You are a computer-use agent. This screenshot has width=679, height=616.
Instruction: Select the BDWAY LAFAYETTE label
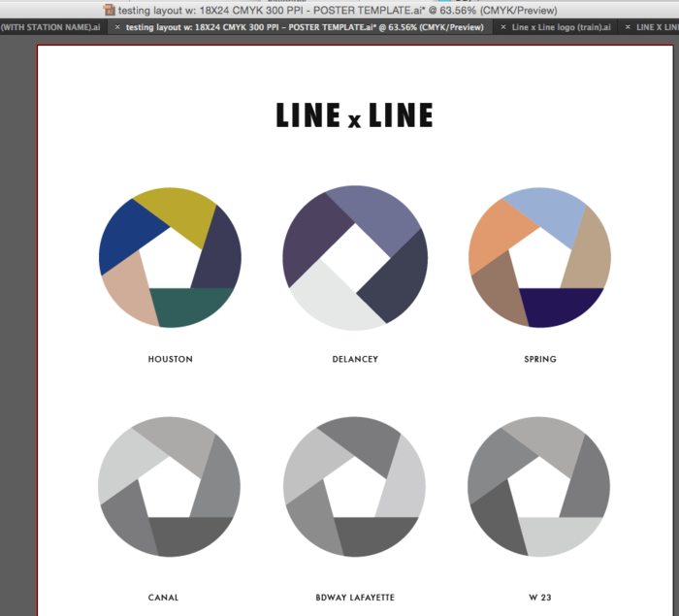point(354,598)
